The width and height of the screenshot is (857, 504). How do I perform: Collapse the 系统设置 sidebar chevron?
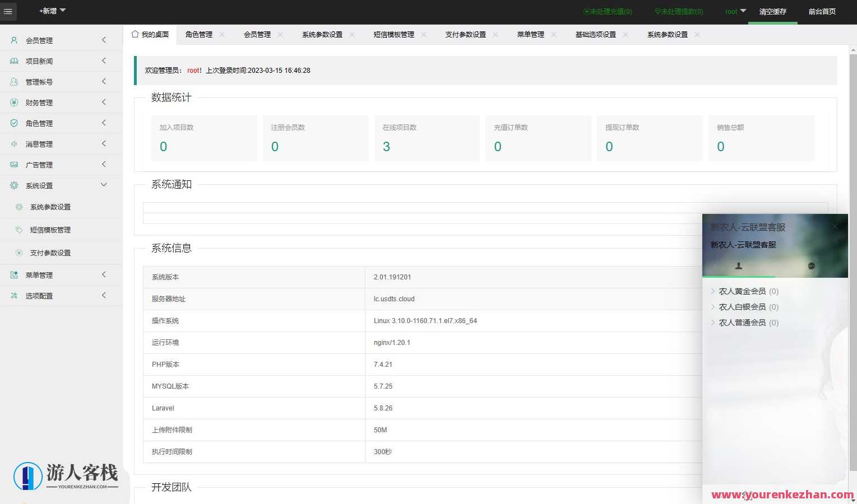point(104,185)
